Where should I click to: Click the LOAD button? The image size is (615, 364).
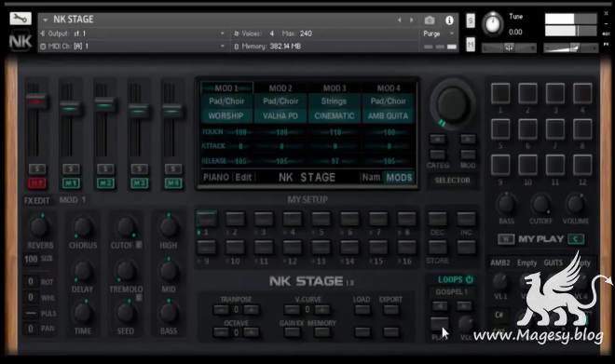[362, 310]
